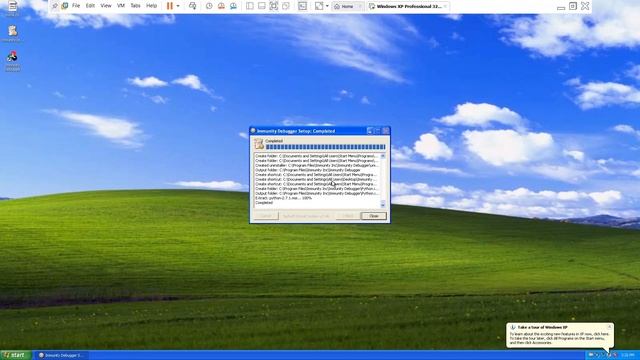640x360 pixels.
Task: Click the installer icon next to Completed
Action: (259, 143)
